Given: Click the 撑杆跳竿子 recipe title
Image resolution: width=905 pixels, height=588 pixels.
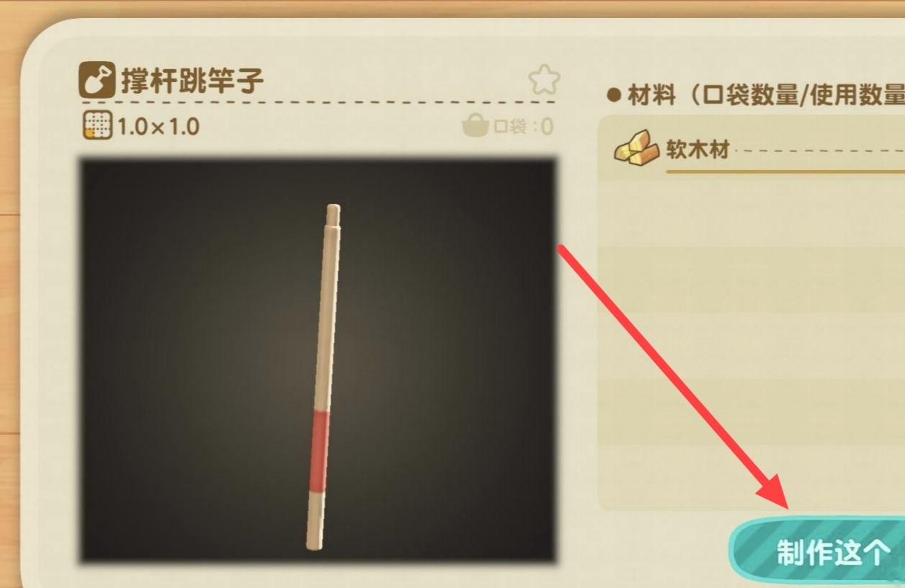Looking at the screenshot, I should pyautogui.click(x=192, y=81).
